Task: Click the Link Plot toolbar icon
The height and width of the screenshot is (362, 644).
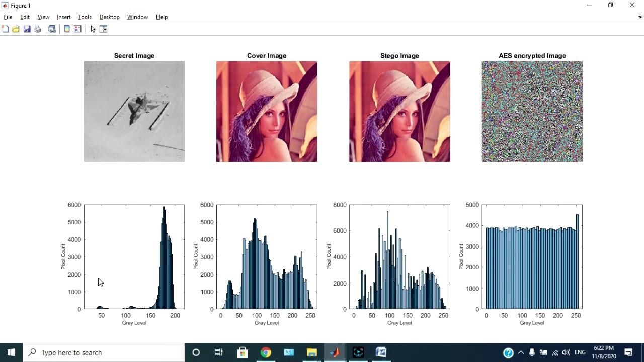Action: tap(52, 29)
